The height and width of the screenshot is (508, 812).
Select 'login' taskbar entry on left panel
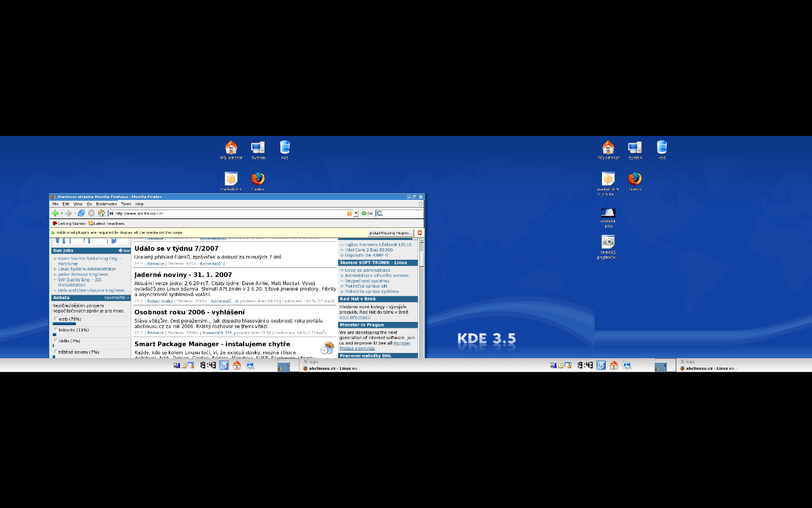pyautogui.click(x=310, y=362)
